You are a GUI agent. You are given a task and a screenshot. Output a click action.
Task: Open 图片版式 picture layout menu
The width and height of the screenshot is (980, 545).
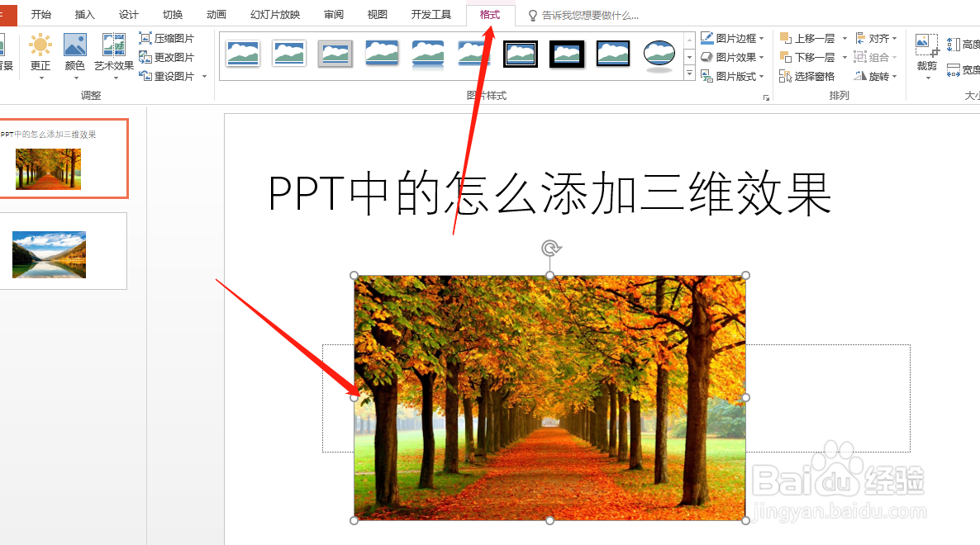click(732, 76)
